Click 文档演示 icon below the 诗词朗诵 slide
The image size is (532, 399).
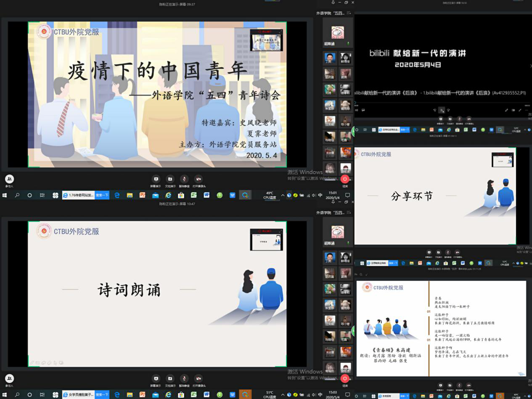(170, 379)
